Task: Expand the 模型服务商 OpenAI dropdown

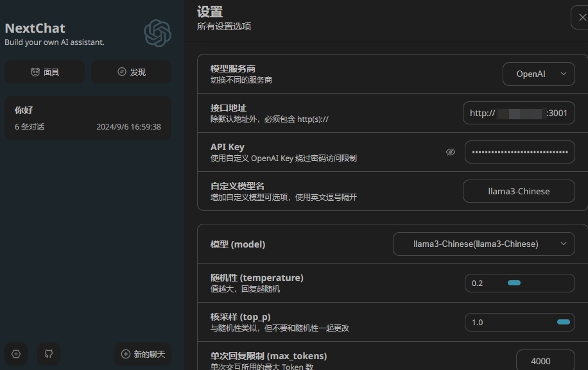Action: click(538, 74)
